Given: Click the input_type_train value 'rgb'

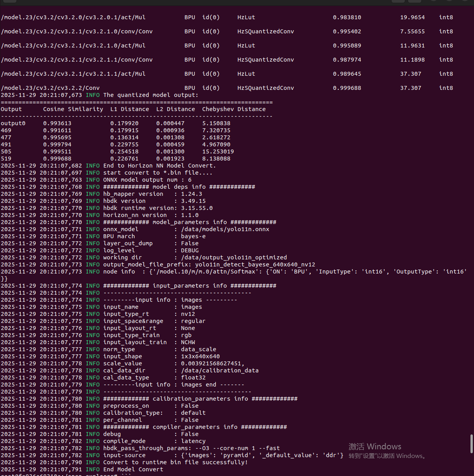Looking at the screenshot, I should pyautogui.click(x=186, y=335).
